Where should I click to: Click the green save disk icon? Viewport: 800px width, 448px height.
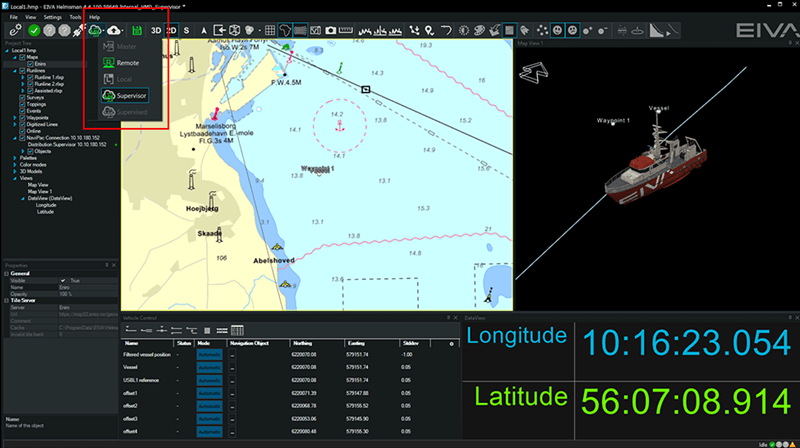coord(137,31)
